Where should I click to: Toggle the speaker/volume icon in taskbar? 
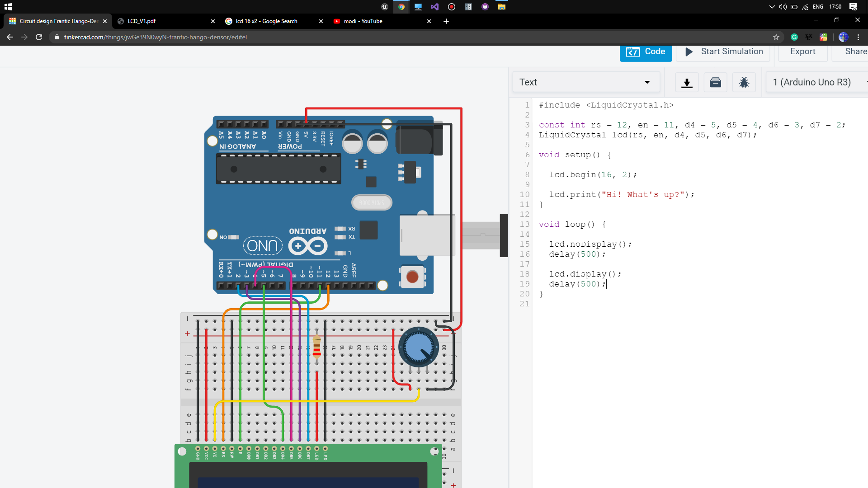[x=782, y=7]
